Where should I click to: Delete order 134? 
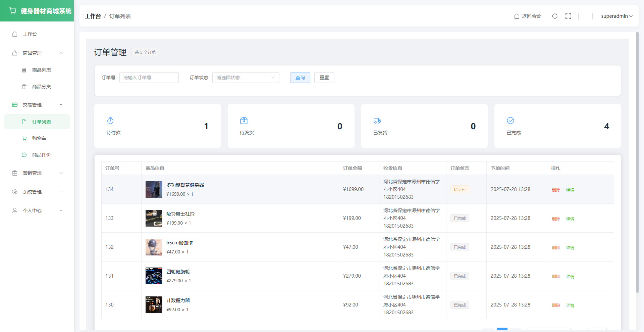[x=556, y=190]
